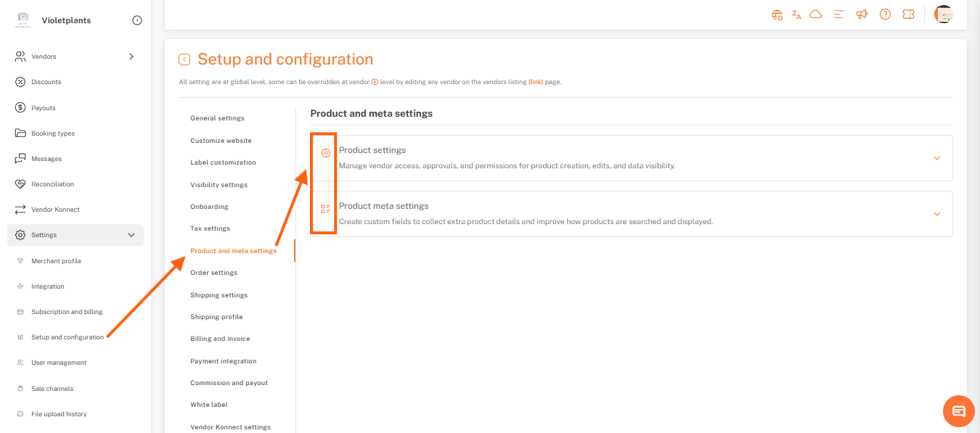Viewport: 980px width, 433px height.
Task: Click the back arrow beside Setup and configuration
Action: point(184,59)
